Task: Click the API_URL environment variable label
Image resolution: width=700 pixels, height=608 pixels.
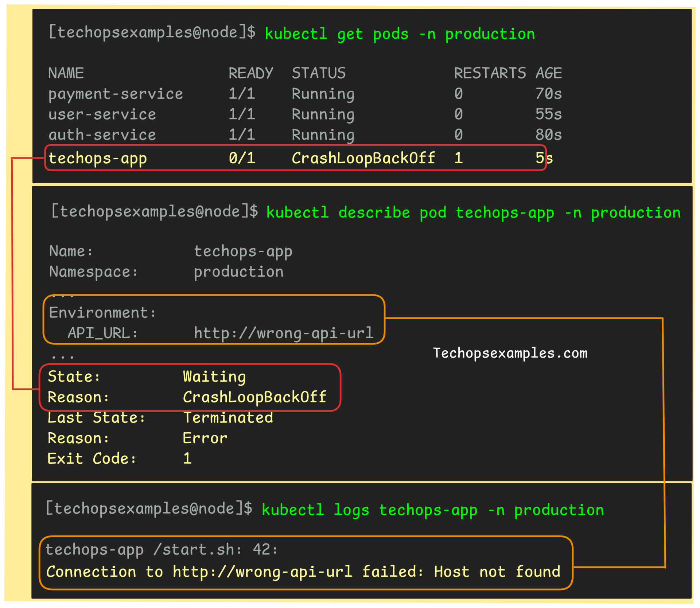Action: 102,333
